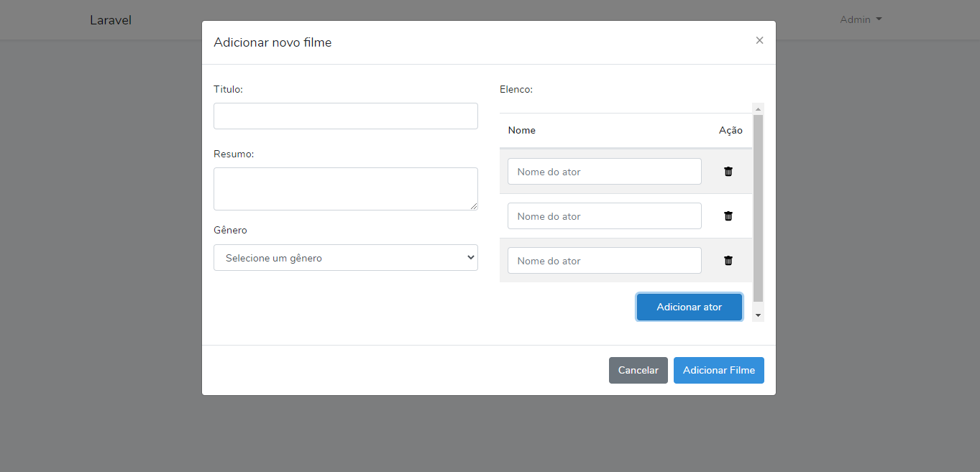The image size is (980, 472).
Task: Close the Adicionar novo filme dialog
Action: (x=759, y=40)
